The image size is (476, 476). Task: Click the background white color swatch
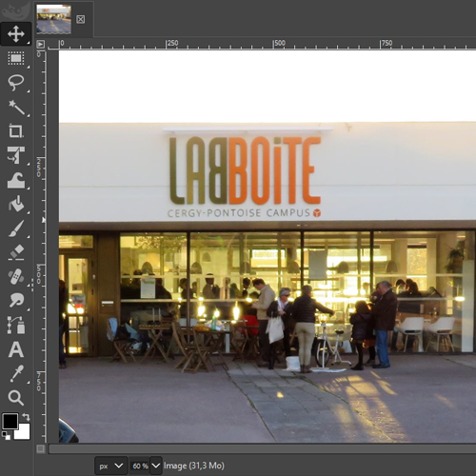[x=24, y=433]
